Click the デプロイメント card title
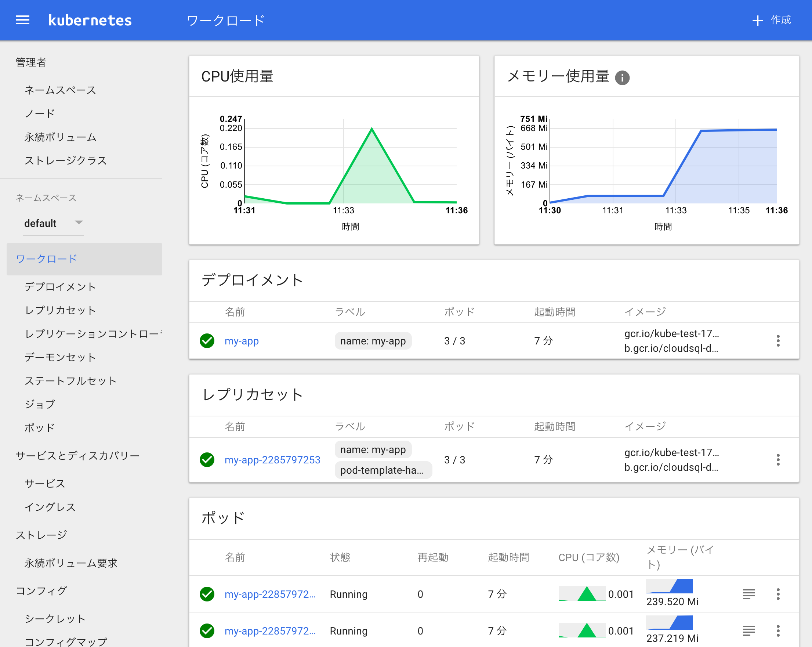The width and height of the screenshot is (812, 647). pyautogui.click(x=252, y=280)
